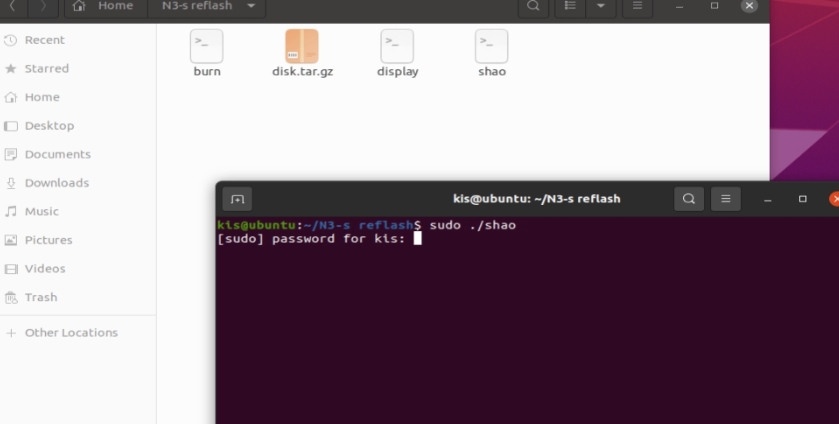Open a new tab in the terminal
The width and height of the screenshot is (839, 424).
coord(237,199)
